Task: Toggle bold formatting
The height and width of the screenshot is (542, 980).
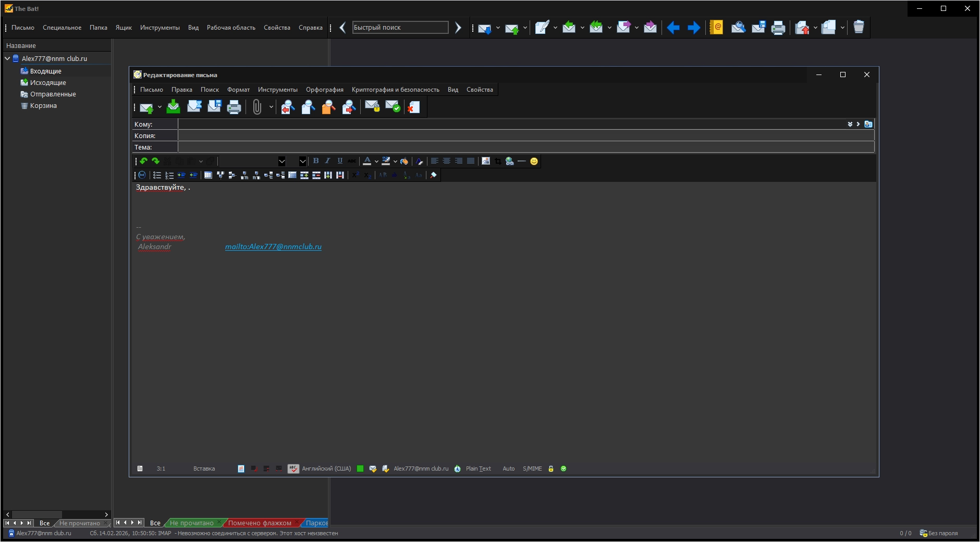Action: (x=316, y=162)
